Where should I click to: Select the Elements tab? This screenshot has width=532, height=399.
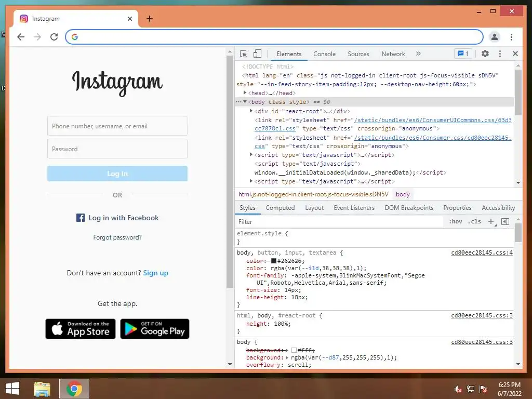coord(289,54)
